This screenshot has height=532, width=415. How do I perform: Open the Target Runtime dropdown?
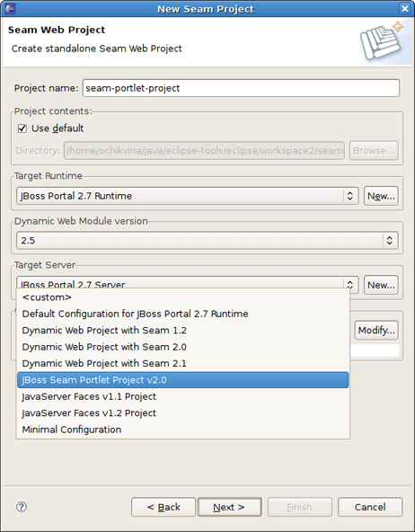click(x=349, y=196)
